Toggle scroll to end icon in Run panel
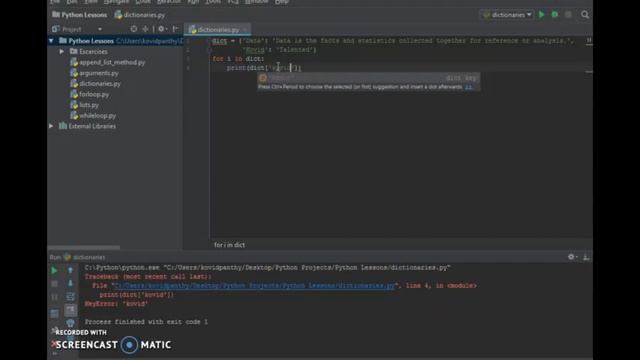 click(x=70, y=310)
